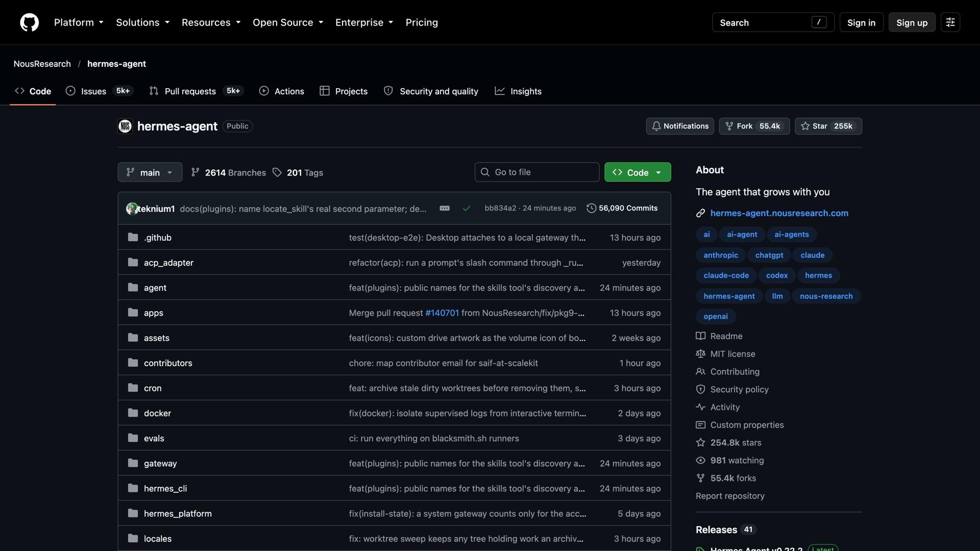Expand the Resources menu
This screenshot has height=551, width=980.
[211, 22]
